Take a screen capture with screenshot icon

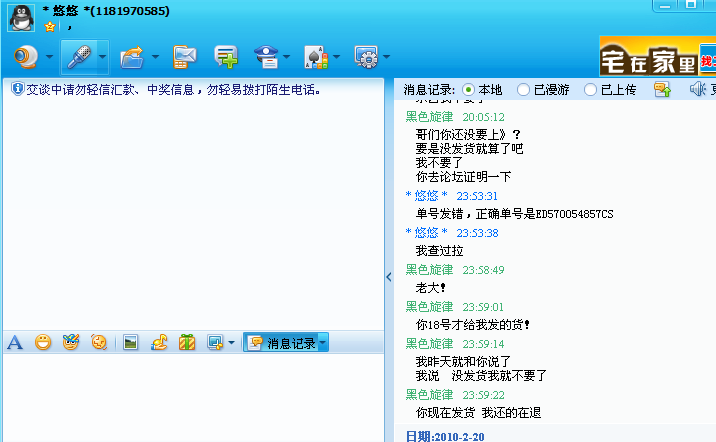pos(215,342)
